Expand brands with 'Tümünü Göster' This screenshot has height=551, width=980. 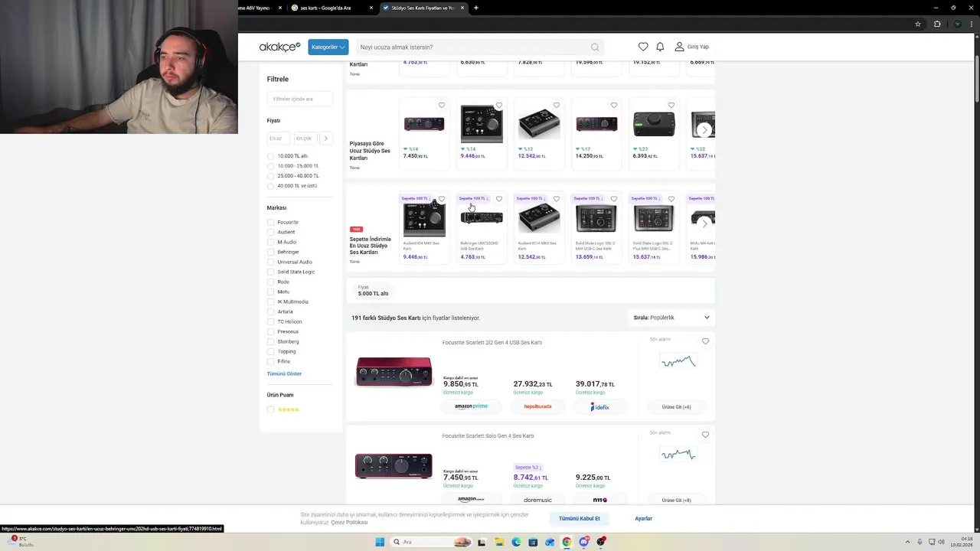(284, 373)
